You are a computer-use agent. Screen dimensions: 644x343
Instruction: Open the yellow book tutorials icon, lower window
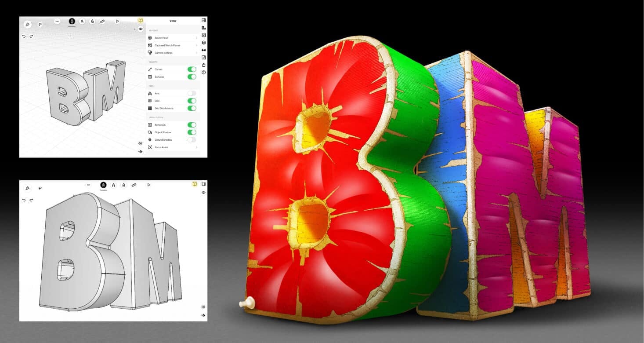coord(195,184)
